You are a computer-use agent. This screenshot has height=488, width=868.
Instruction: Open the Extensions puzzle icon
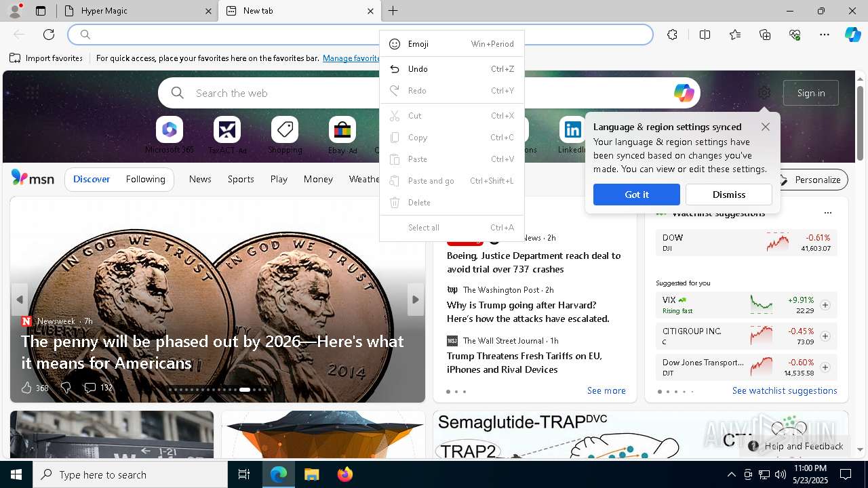pos(672,35)
